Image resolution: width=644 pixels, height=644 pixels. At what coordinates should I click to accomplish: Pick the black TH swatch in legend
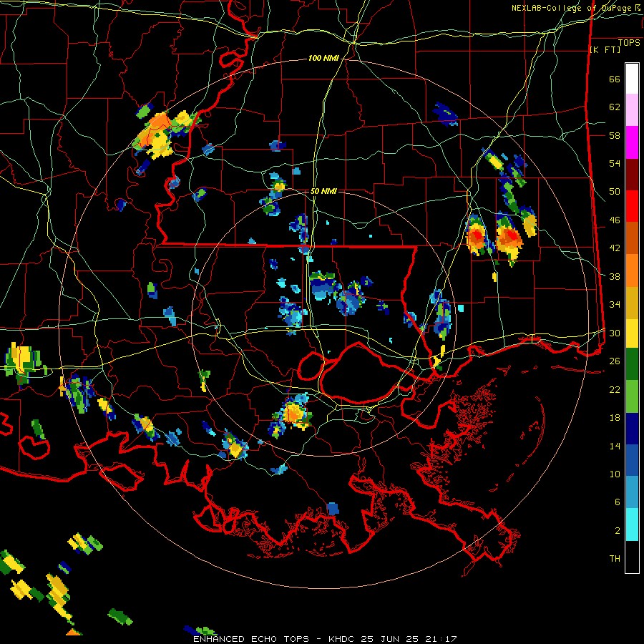(x=632, y=557)
